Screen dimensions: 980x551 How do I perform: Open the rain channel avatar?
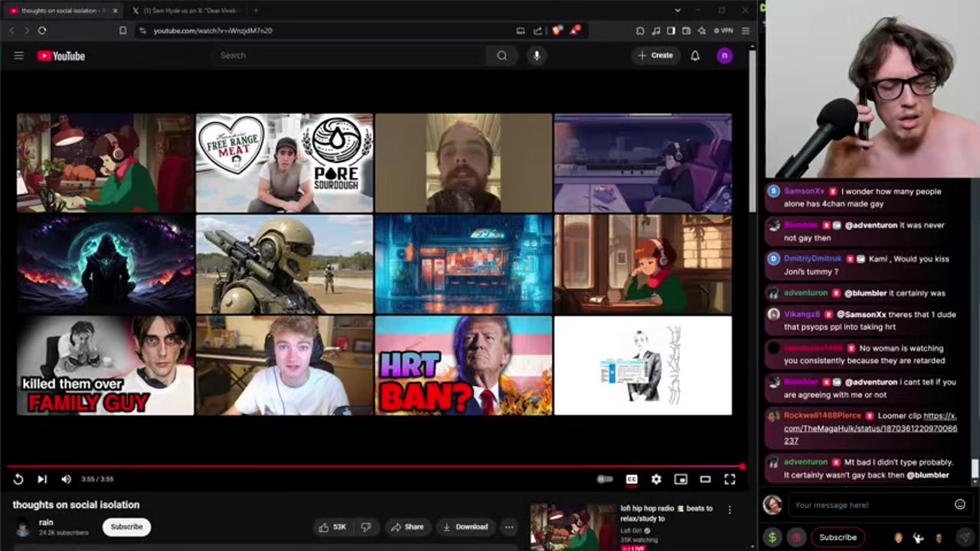[x=23, y=527]
